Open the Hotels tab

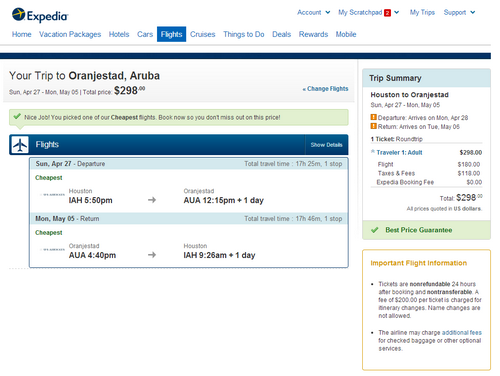point(119,34)
